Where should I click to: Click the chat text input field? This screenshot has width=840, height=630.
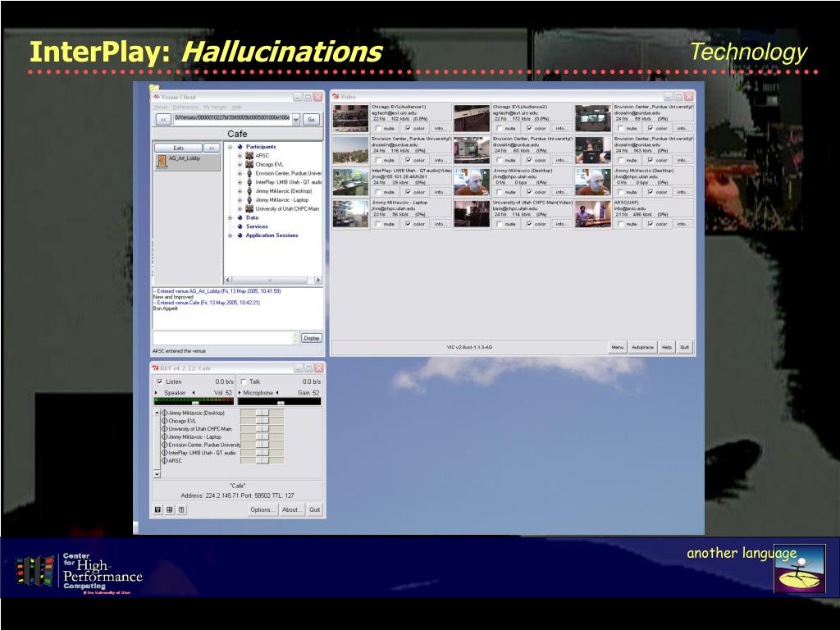tap(225, 338)
